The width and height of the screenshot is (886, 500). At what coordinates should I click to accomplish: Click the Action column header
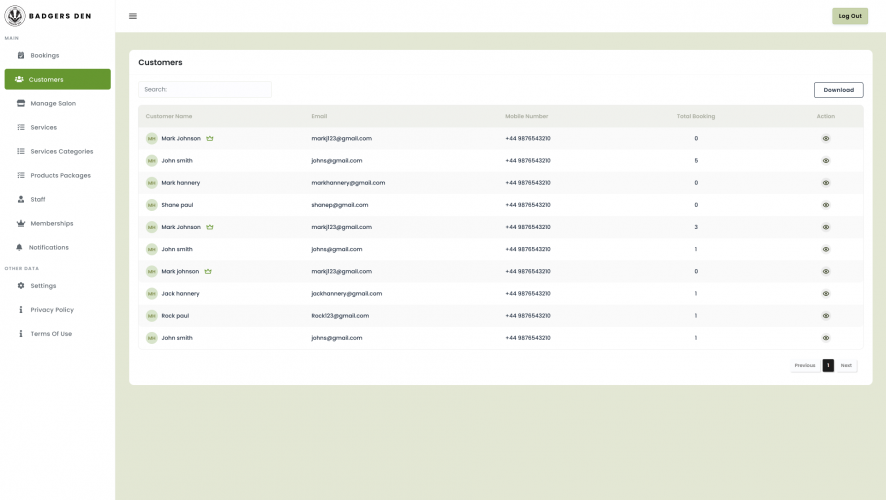pyautogui.click(x=826, y=116)
